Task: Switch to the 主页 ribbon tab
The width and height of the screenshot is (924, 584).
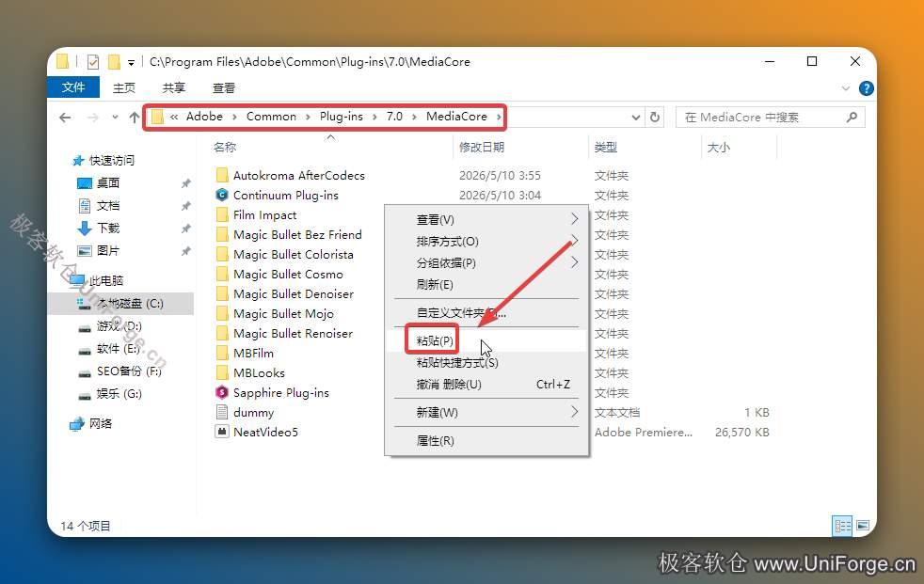Action: click(124, 87)
